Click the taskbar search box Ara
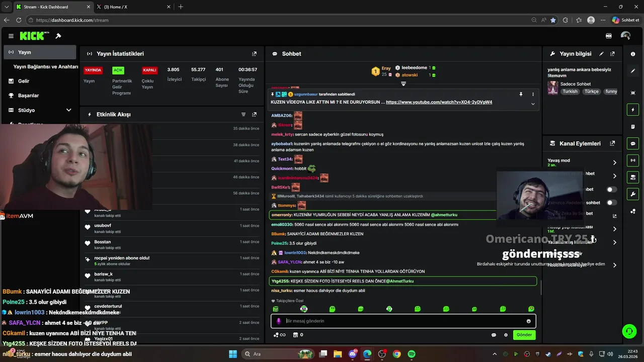Image resolution: width=644 pixels, height=362 pixels. (278, 354)
